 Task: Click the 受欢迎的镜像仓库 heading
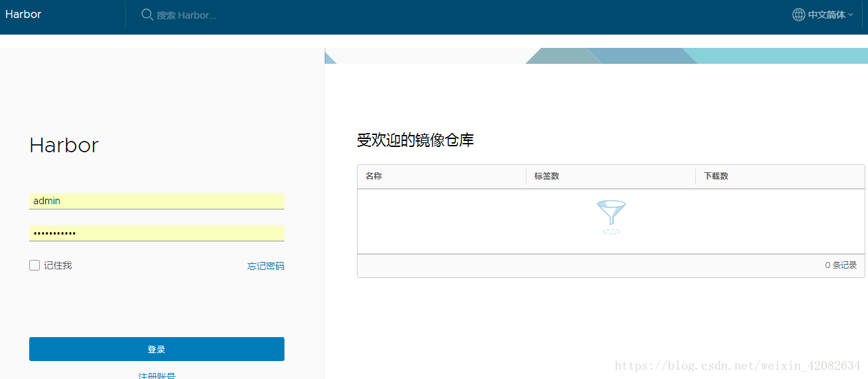(x=415, y=140)
